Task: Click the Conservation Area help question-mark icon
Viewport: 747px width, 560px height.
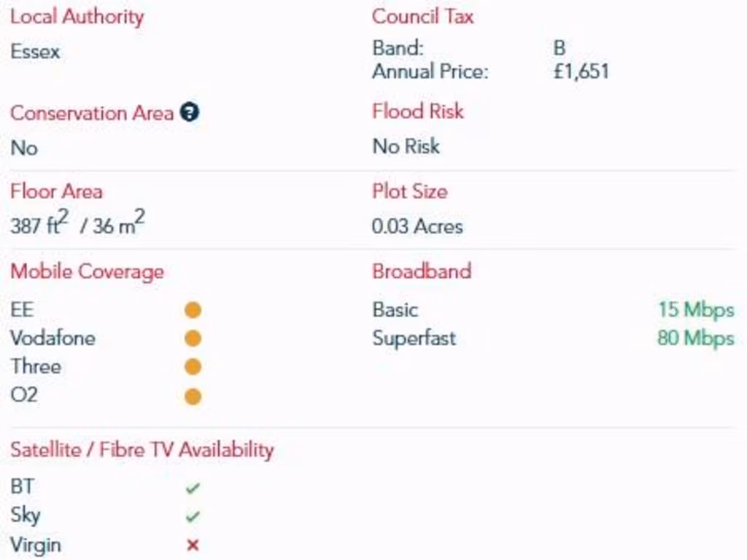Action: pos(190,113)
